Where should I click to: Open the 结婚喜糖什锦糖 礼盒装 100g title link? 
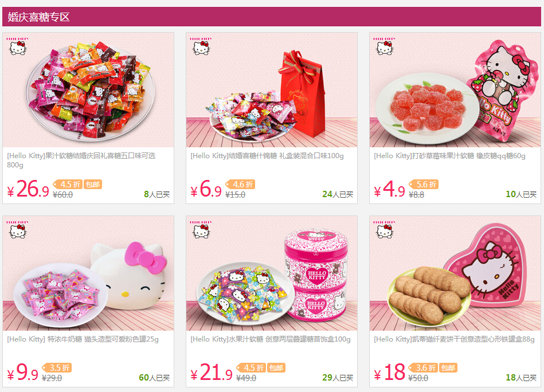[x=267, y=156]
